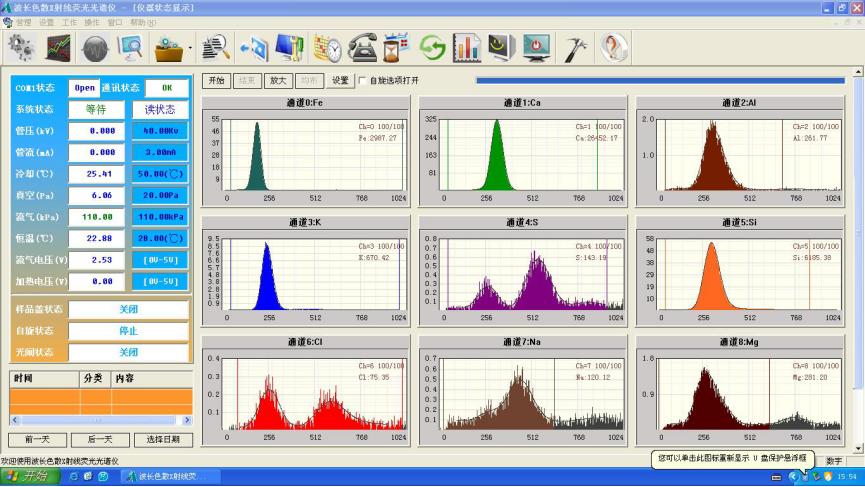865x487 pixels.
Task: Select the smiley face monitor icon
Action: tap(501, 47)
